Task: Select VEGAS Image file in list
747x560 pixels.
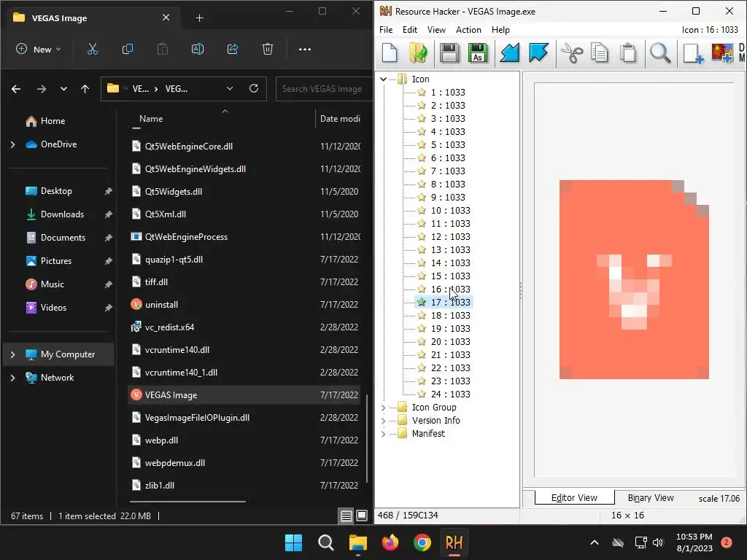Action: pos(244,394)
